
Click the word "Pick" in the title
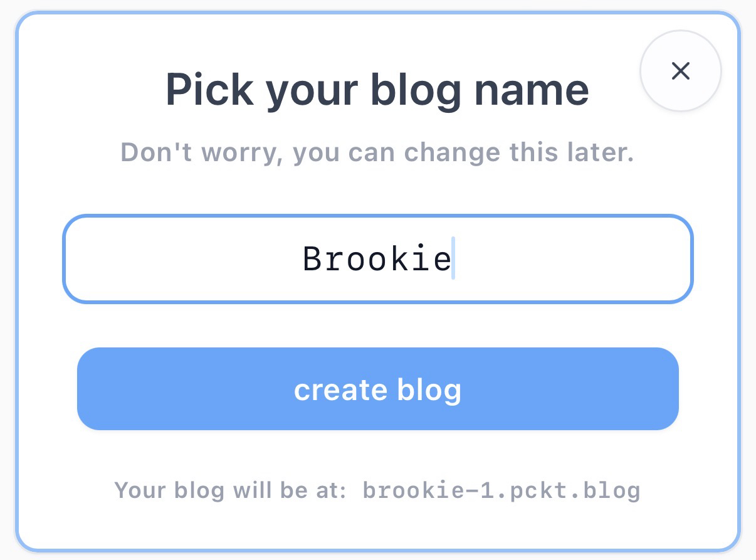tap(209, 90)
